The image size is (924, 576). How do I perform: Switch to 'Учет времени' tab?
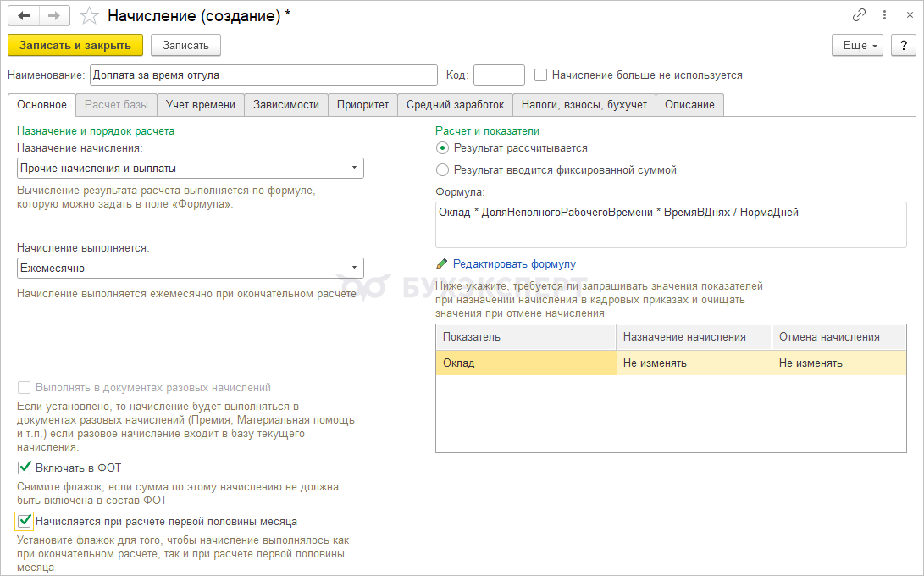(x=201, y=105)
